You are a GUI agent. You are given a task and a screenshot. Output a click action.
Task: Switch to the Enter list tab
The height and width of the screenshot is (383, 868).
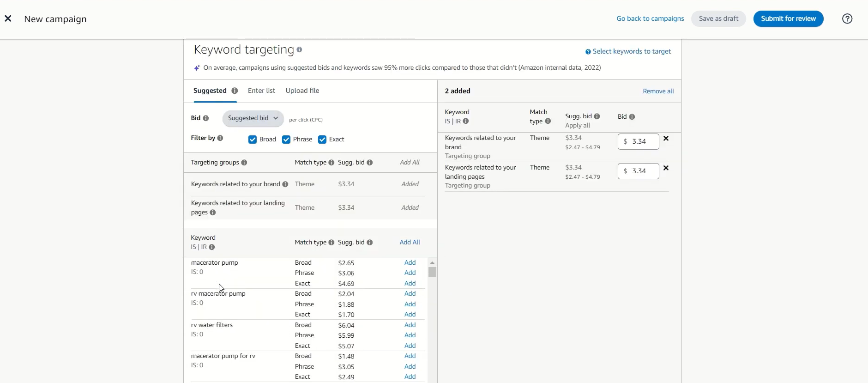tap(261, 91)
